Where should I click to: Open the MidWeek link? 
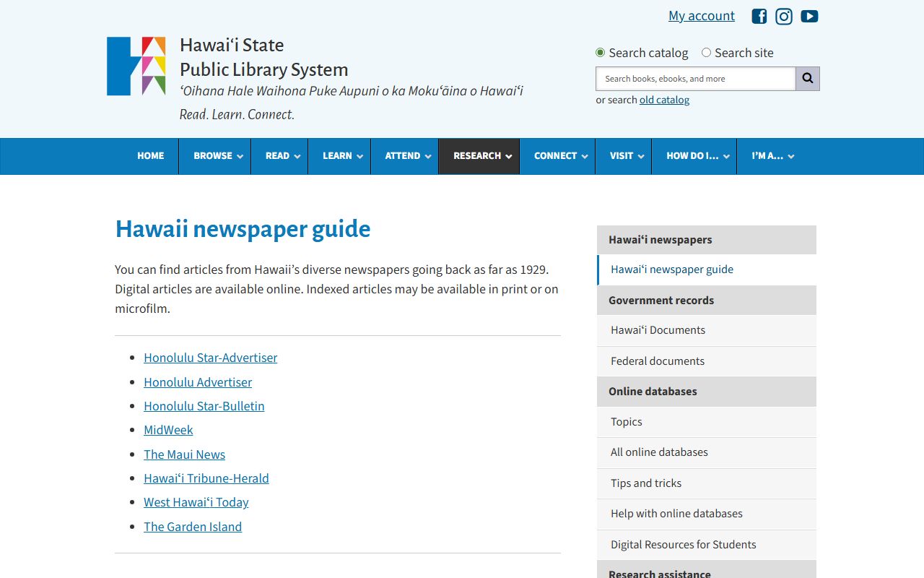click(168, 430)
